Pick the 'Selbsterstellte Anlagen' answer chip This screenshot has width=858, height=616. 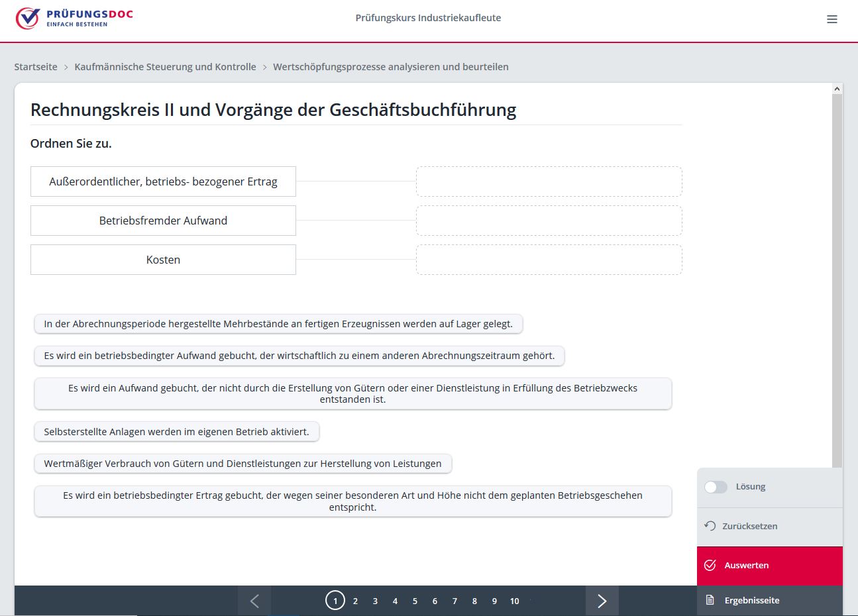[x=176, y=432]
